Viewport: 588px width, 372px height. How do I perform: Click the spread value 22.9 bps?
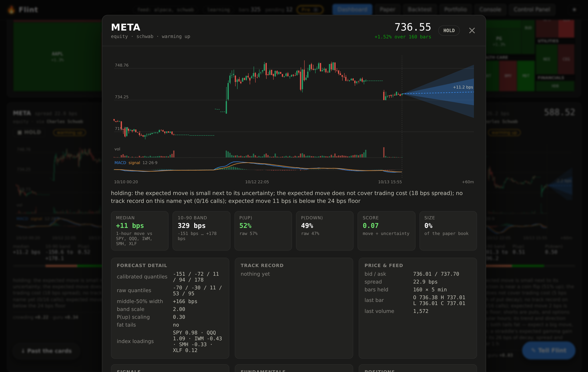pos(425,282)
